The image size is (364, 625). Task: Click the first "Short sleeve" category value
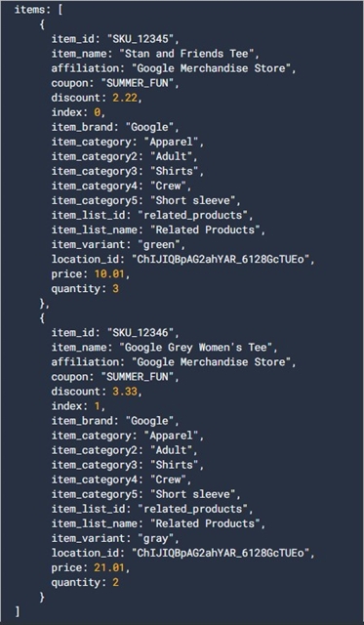pos(193,200)
